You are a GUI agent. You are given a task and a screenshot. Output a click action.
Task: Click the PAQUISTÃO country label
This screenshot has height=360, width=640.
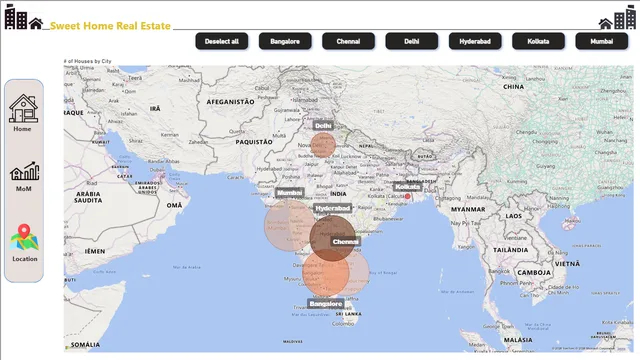[x=254, y=142]
